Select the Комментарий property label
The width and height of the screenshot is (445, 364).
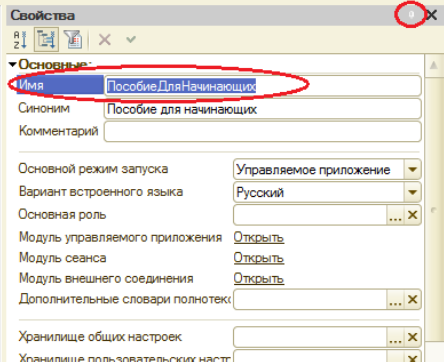(59, 131)
